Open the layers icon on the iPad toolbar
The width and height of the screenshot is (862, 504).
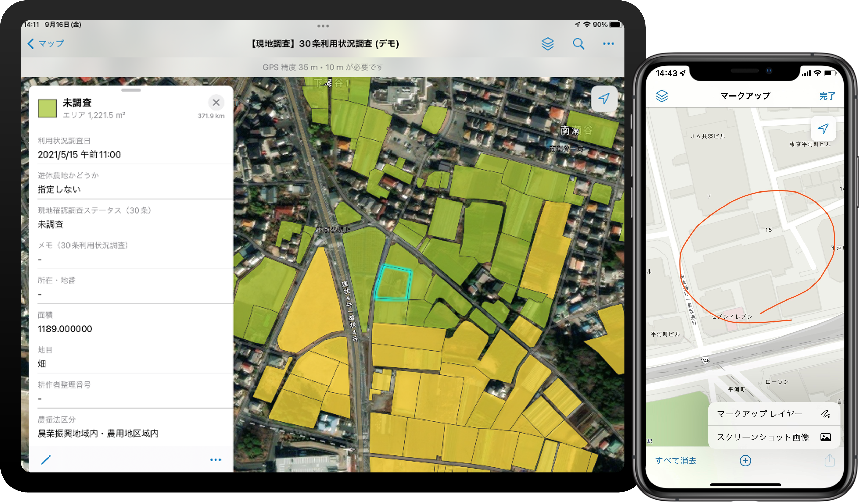pos(547,44)
